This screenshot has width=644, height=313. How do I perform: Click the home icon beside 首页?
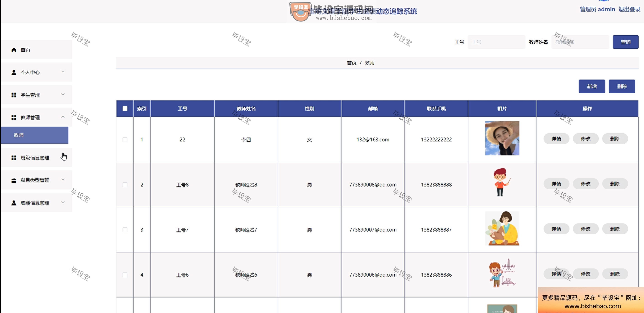pos(14,50)
